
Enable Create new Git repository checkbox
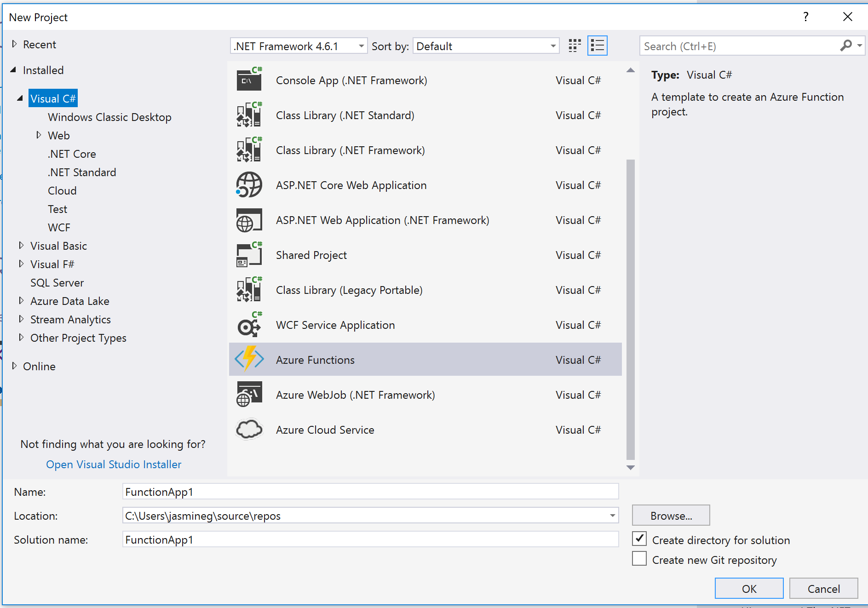tap(639, 558)
